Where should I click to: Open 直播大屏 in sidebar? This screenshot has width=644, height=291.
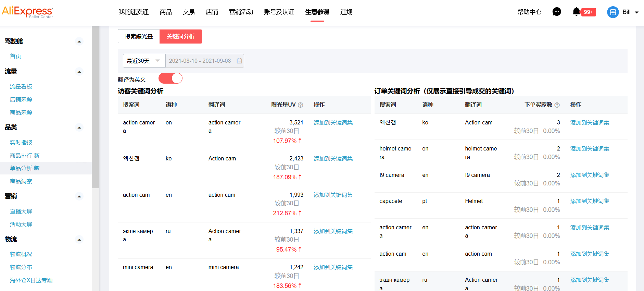[x=21, y=211]
